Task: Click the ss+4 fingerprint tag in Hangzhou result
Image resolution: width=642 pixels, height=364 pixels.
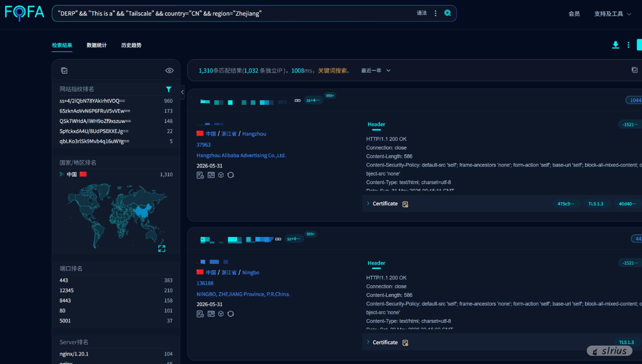Action: pos(313,100)
